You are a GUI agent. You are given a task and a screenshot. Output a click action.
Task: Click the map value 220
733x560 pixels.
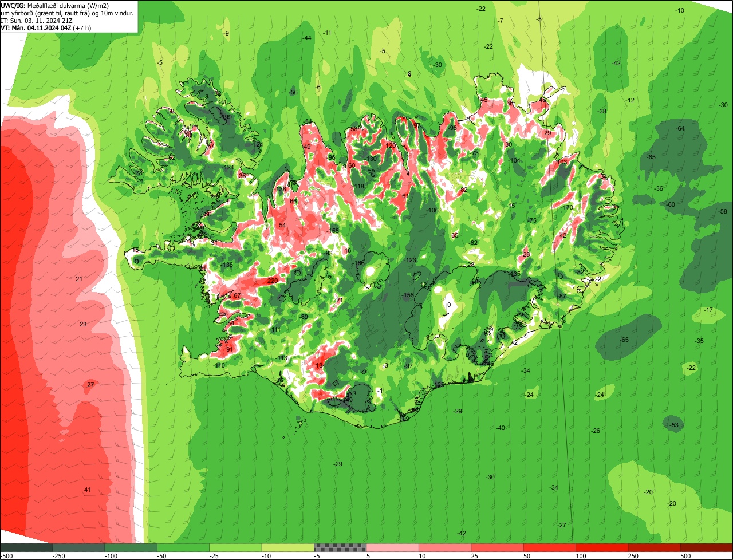pyautogui.click(x=273, y=281)
